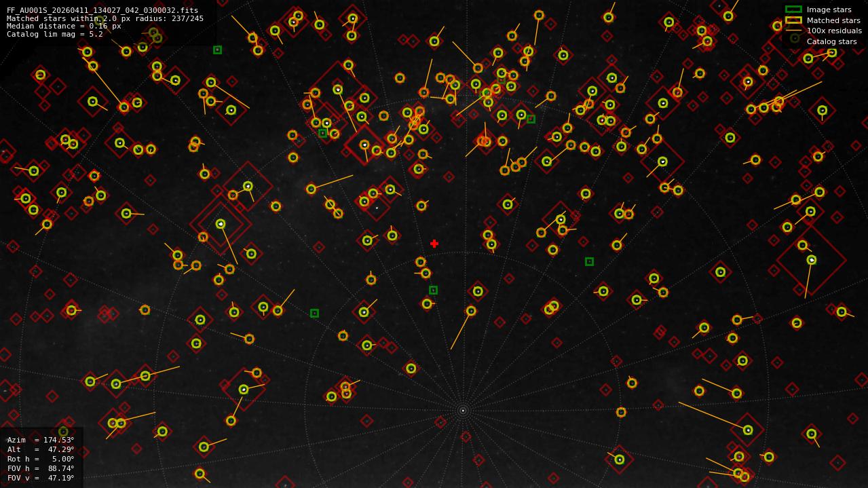Click the yellow Matched stars legend rectangle

(793, 20)
